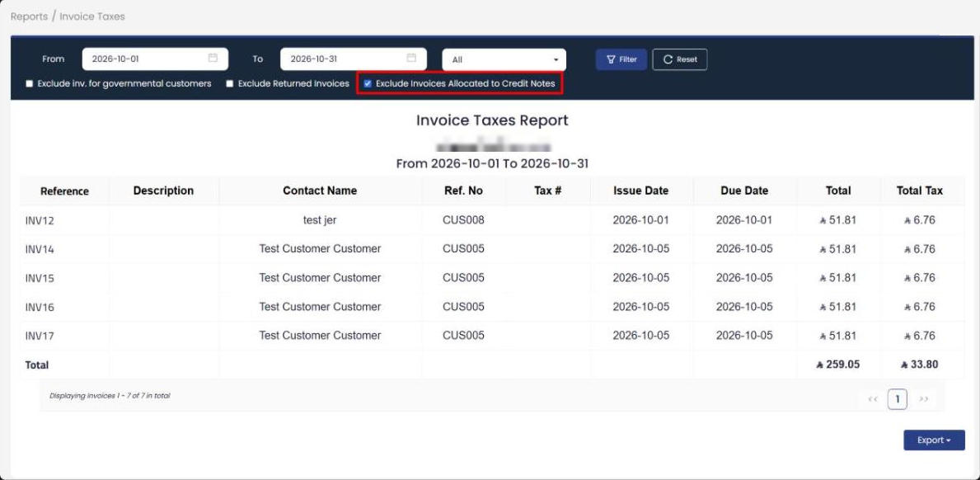Select invoice reference INV14
The height and width of the screenshot is (480, 980).
point(40,249)
